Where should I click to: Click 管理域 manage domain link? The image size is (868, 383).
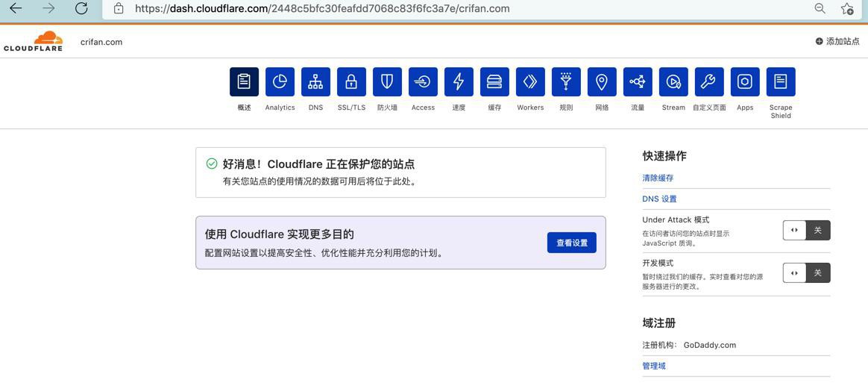(654, 366)
